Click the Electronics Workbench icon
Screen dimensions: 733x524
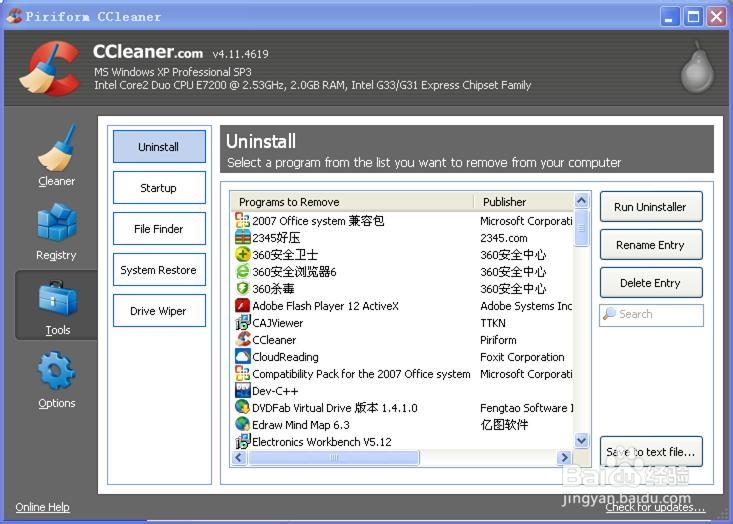[x=242, y=441]
